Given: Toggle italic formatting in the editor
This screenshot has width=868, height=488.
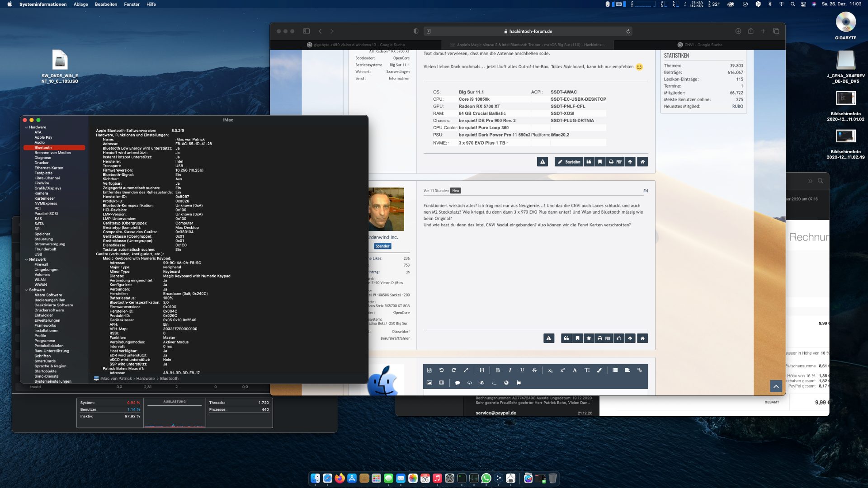Looking at the screenshot, I should [510, 370].
